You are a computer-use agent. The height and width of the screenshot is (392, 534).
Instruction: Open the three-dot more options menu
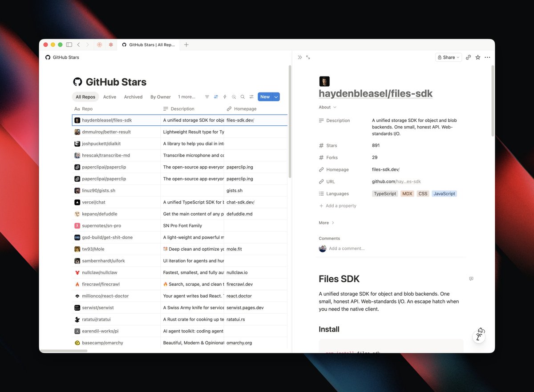tap(487, 57)
